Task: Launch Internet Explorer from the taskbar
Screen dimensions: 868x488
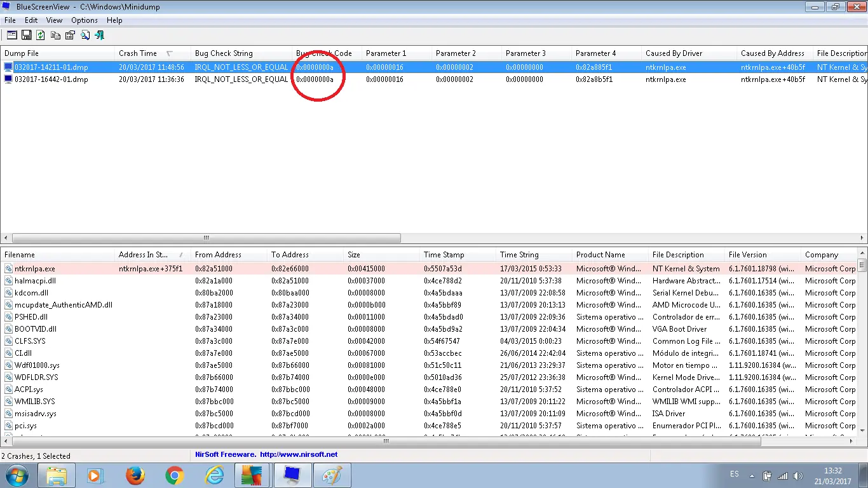Action: (x=214, y=475)
